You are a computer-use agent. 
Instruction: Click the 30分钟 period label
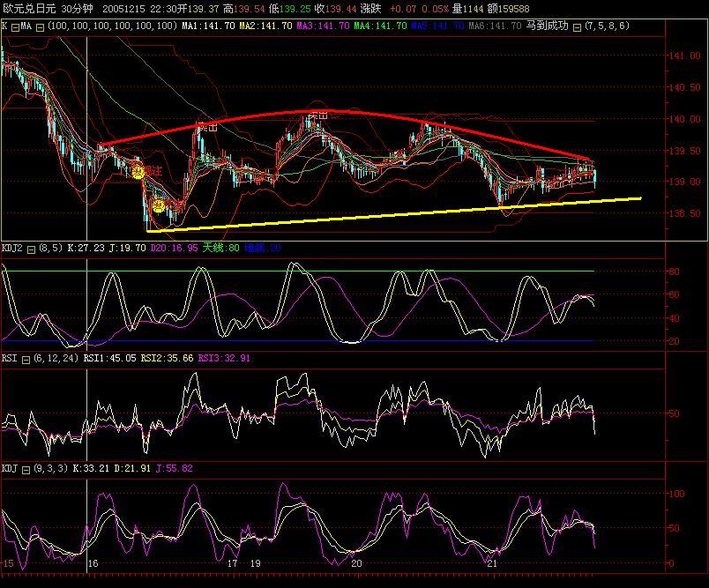77,9
